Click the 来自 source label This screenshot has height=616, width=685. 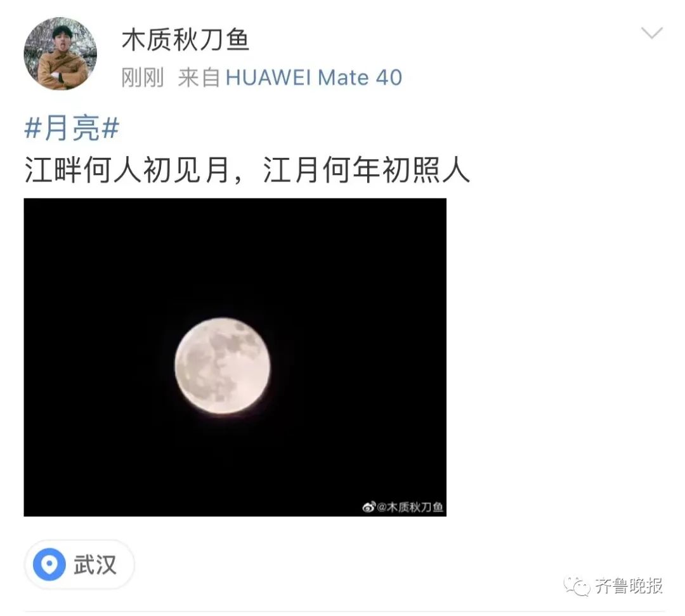pyautogui.click(x=199, y=78)
